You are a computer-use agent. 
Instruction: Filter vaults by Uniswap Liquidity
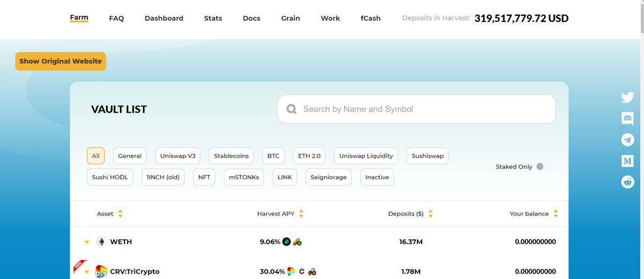(366, 156)
